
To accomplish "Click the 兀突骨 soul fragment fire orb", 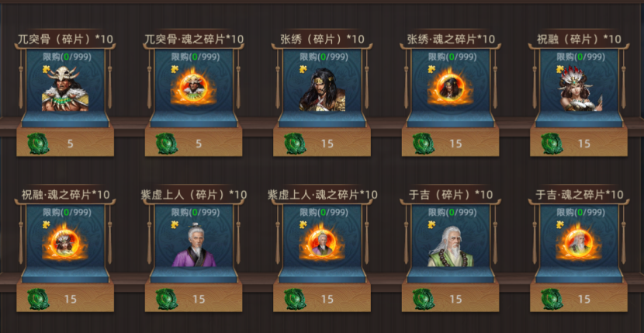I will click(x=193, y=88).
